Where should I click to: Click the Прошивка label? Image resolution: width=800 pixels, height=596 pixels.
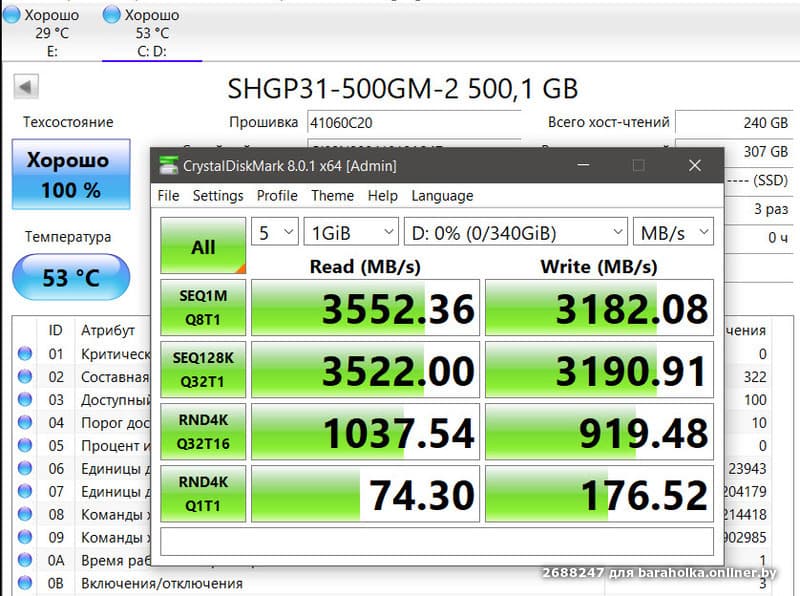point(263,122)
